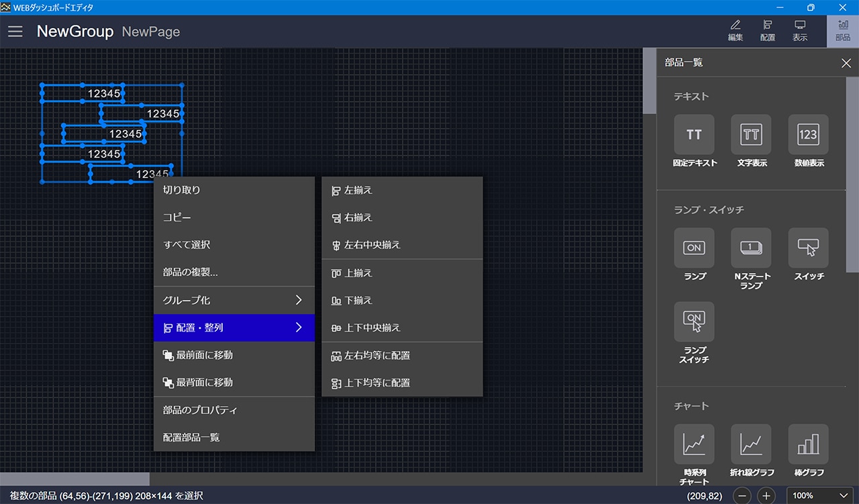This screenshot has width=859, height=504.
Task: Expand the グループ化 submenu
Action: (x=234, y=300)
